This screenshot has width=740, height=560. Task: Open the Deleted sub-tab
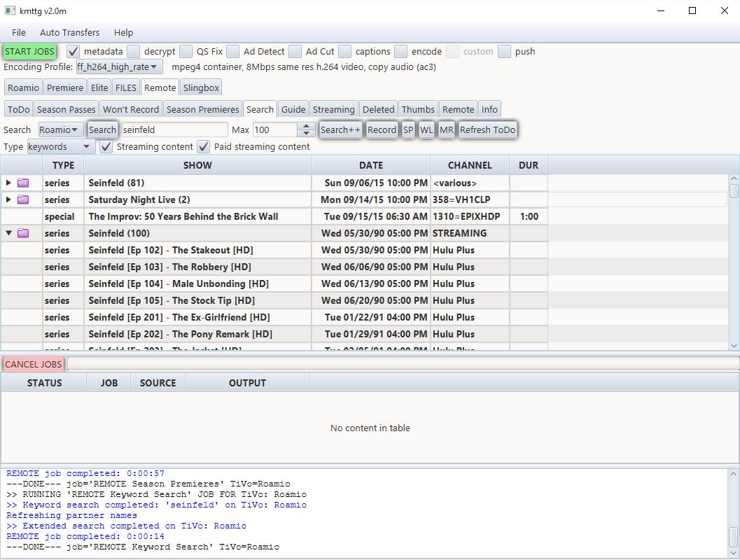[379, 109]
